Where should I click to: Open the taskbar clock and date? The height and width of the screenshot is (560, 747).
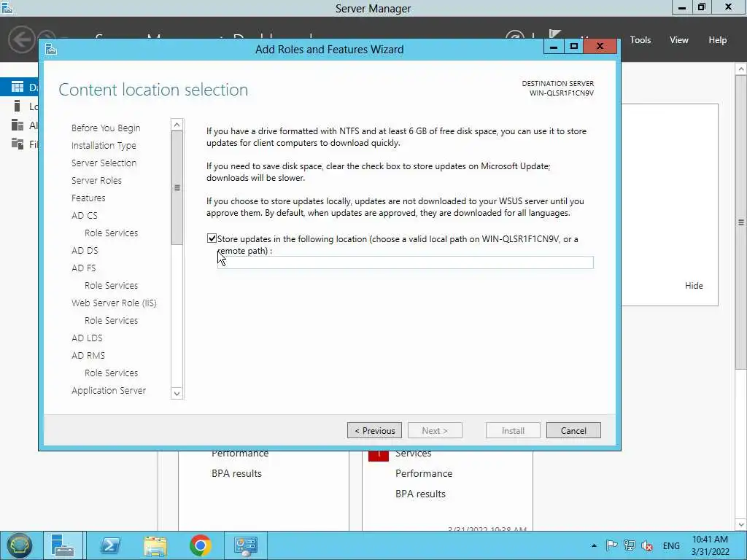tap(711, 545)
